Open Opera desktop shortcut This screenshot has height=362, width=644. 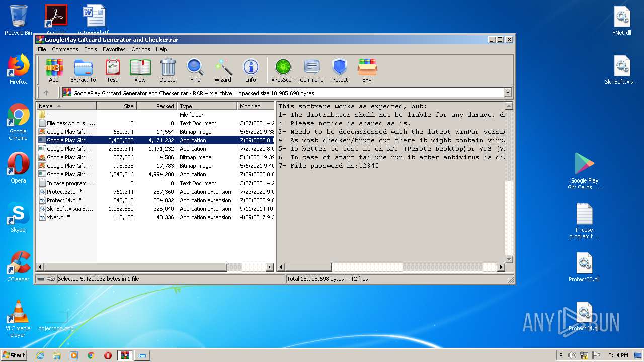click(18, 167)
